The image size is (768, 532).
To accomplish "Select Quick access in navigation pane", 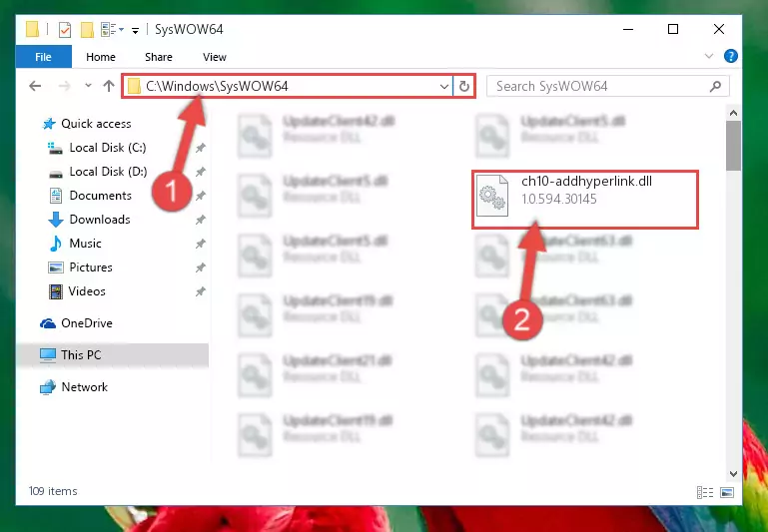I will (x=87, y=124).
